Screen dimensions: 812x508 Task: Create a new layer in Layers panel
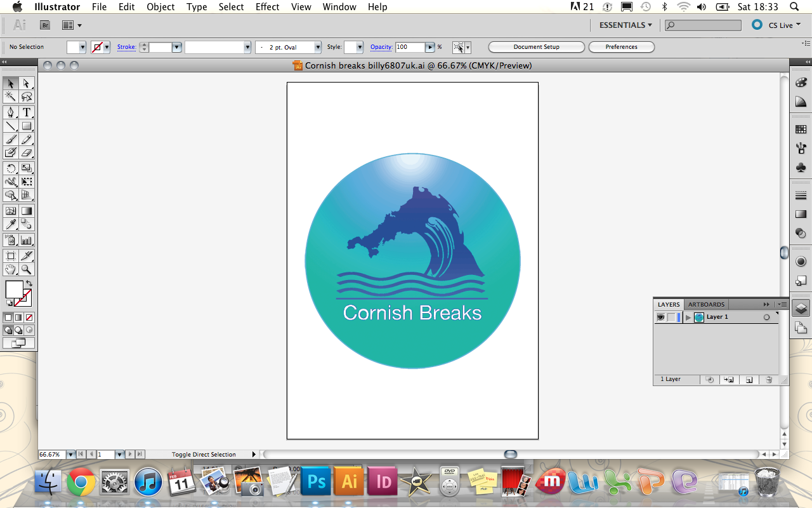pos(749,380)
